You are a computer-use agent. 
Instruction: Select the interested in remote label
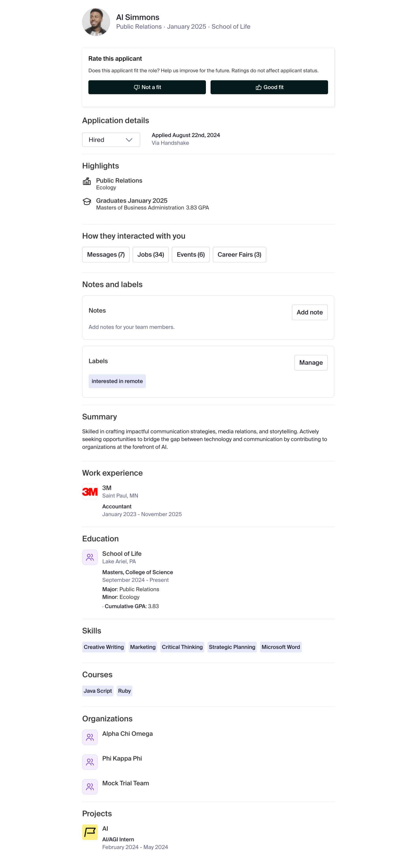click(x=117, y=381)
